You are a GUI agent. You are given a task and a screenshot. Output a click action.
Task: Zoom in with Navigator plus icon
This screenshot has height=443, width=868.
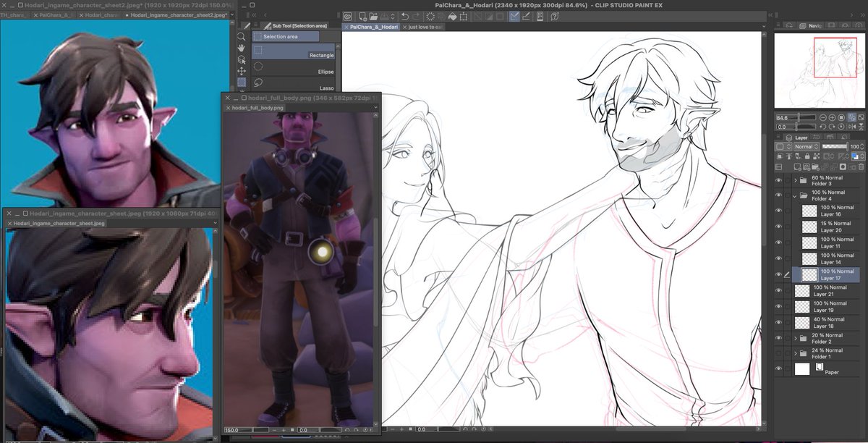[x=832, y=117]
